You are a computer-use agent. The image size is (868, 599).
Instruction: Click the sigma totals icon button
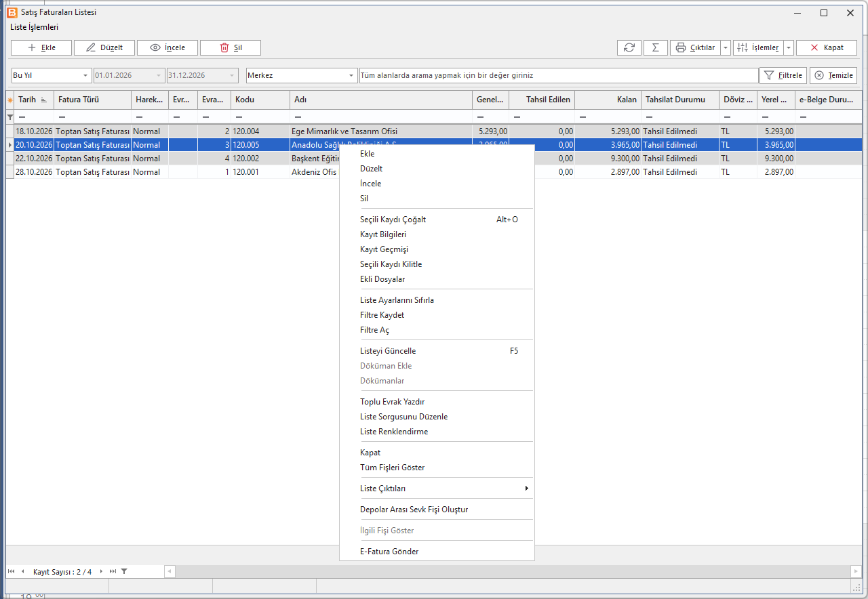(x=655, y=47)
